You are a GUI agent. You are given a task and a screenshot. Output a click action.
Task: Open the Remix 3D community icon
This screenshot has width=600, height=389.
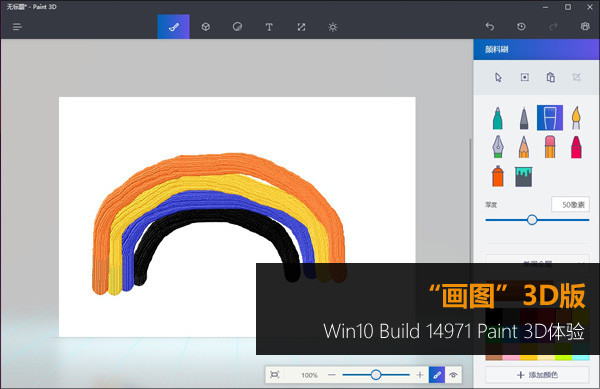click(x=585, y=26)
